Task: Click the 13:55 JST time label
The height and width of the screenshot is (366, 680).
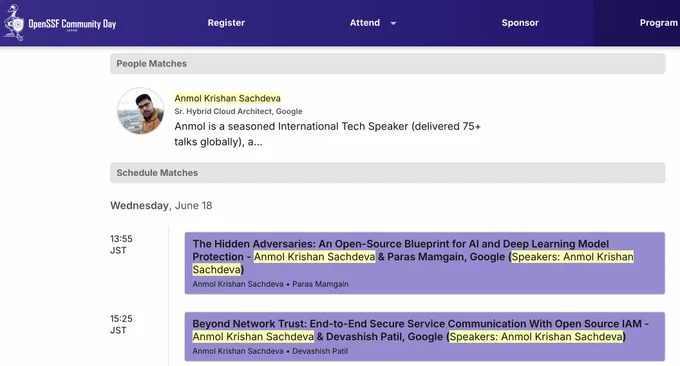Action: click(x=121, y=245)
